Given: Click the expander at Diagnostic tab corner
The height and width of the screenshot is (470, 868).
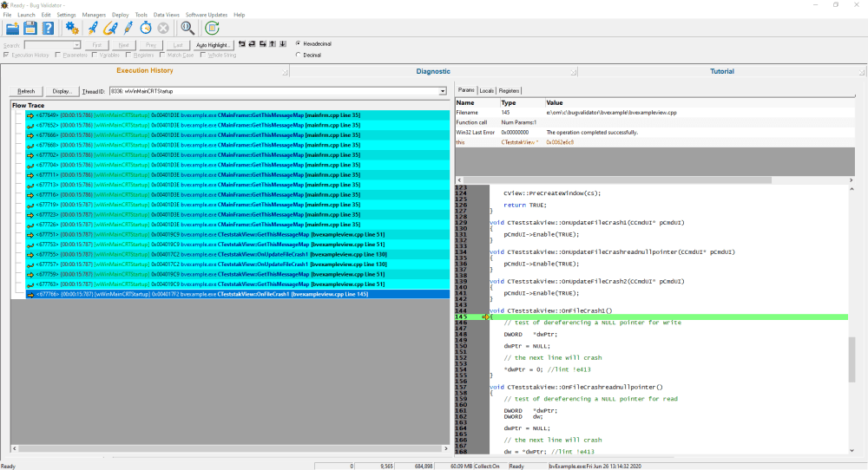Looking at the screenshot, I should coord(574,73).
